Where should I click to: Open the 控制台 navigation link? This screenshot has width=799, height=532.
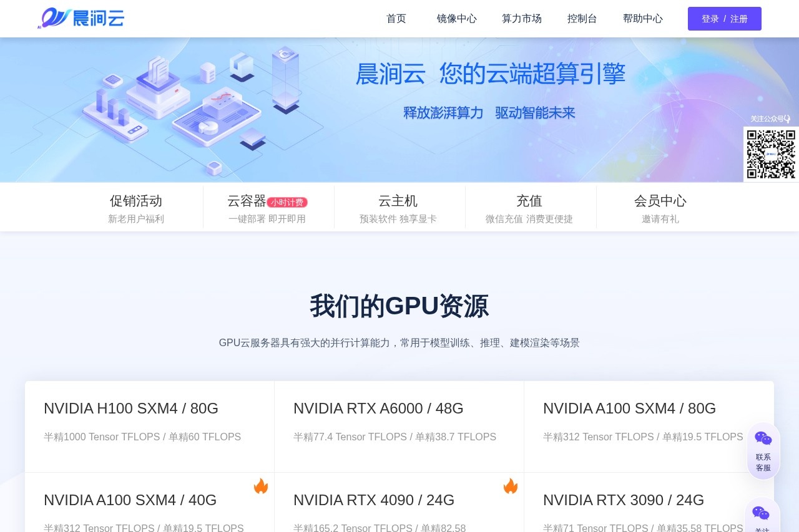(582, 19)
